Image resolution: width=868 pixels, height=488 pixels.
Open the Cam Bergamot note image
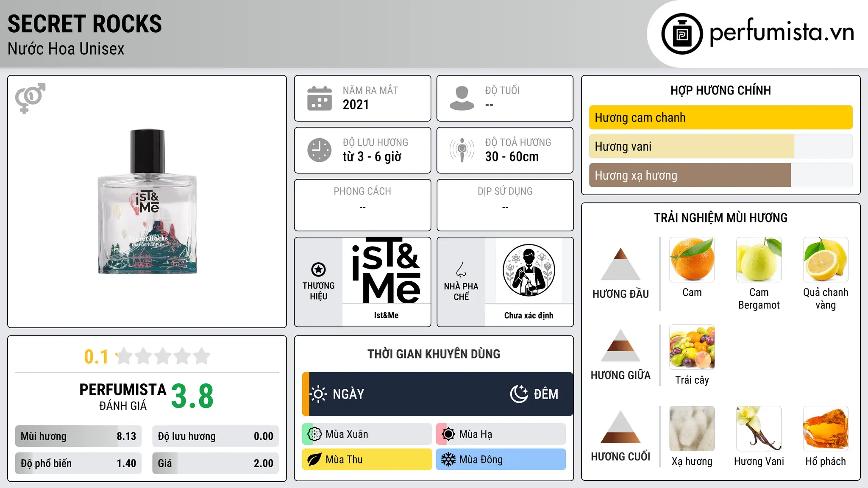point(759,260)
